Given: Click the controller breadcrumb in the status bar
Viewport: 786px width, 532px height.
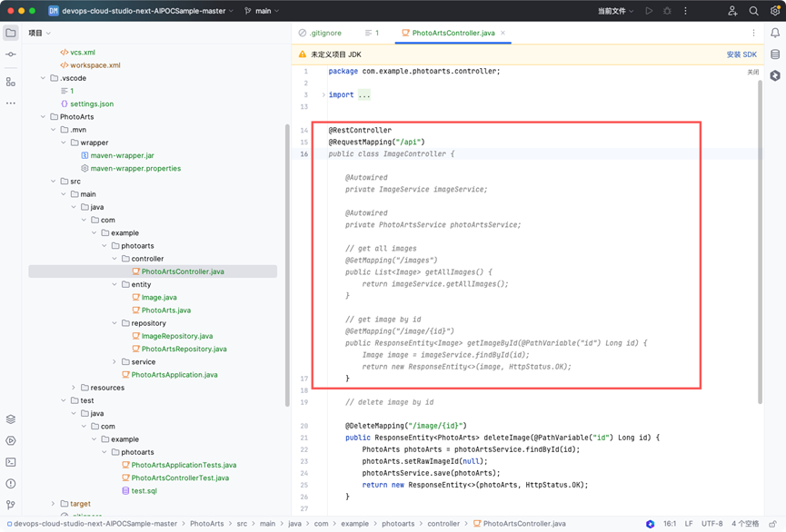Looking at the screenshot, I should pos(443,524).
